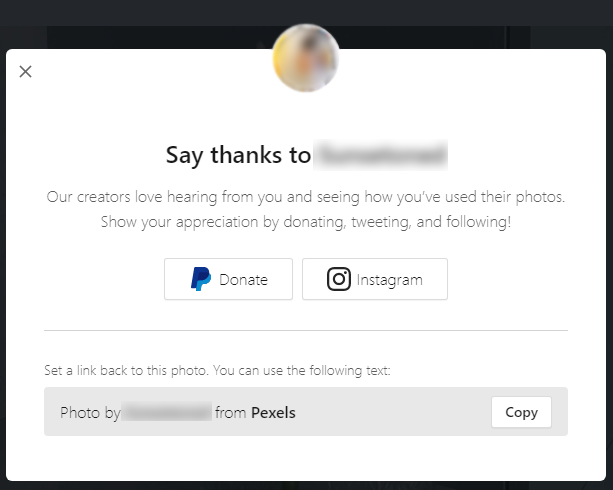Screen dimensions: 613x490
Task: Select the blurred photographer name in attribution
Action: coord(167,412)
